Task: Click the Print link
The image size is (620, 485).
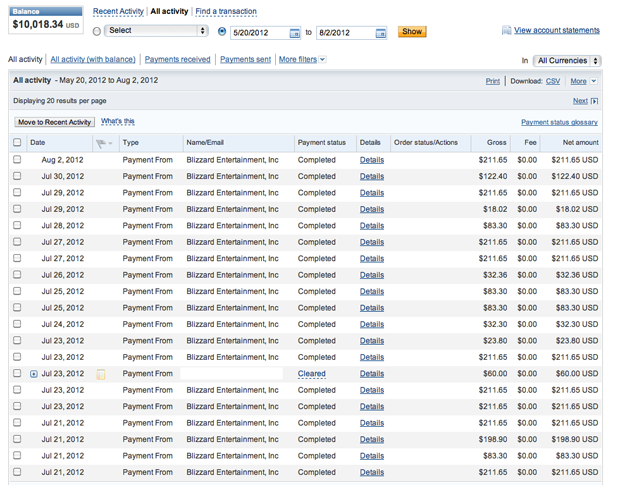Action: pyautogui.click(x=493, y=81)
